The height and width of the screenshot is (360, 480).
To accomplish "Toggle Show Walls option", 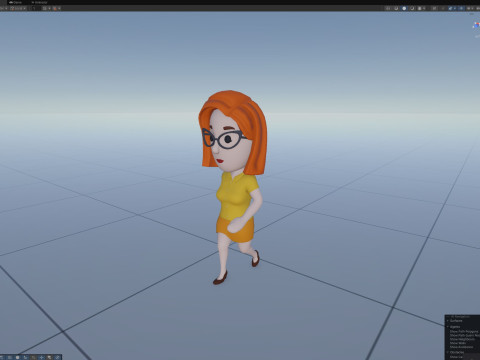I will click(458, 343).
